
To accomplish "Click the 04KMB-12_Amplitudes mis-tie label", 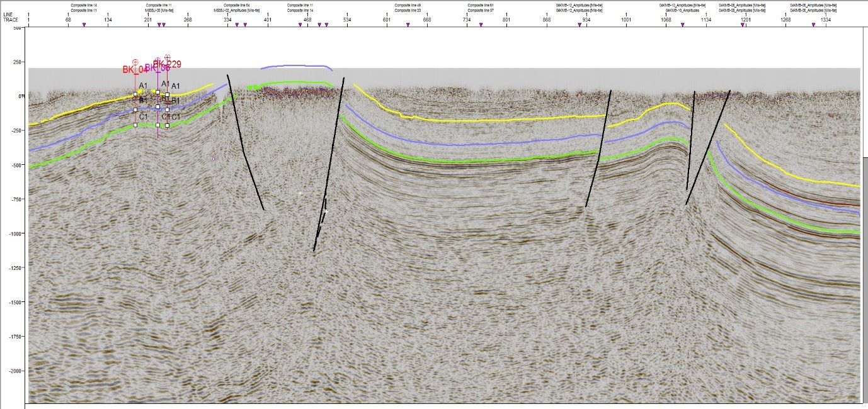I will point(580,11).
